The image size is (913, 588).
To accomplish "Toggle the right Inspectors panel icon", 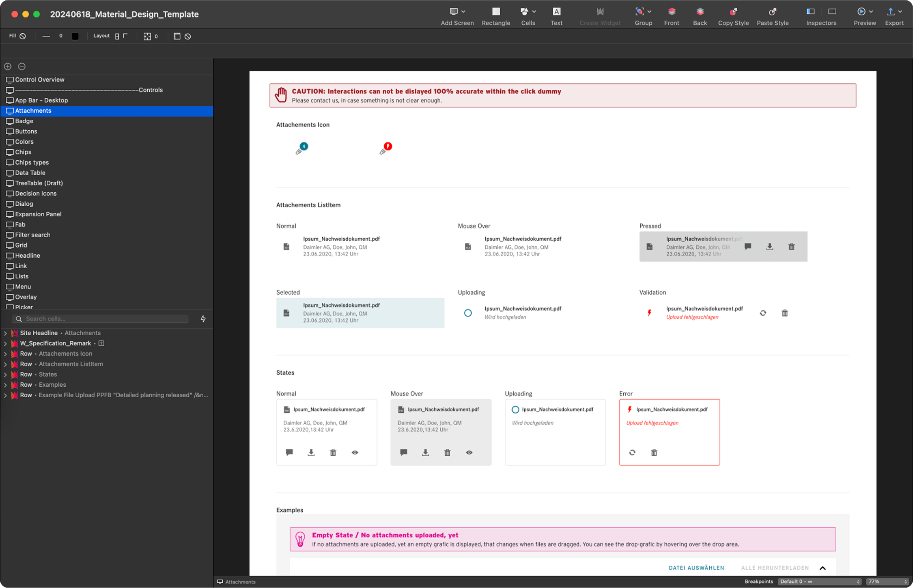I will tap(832, 12).
